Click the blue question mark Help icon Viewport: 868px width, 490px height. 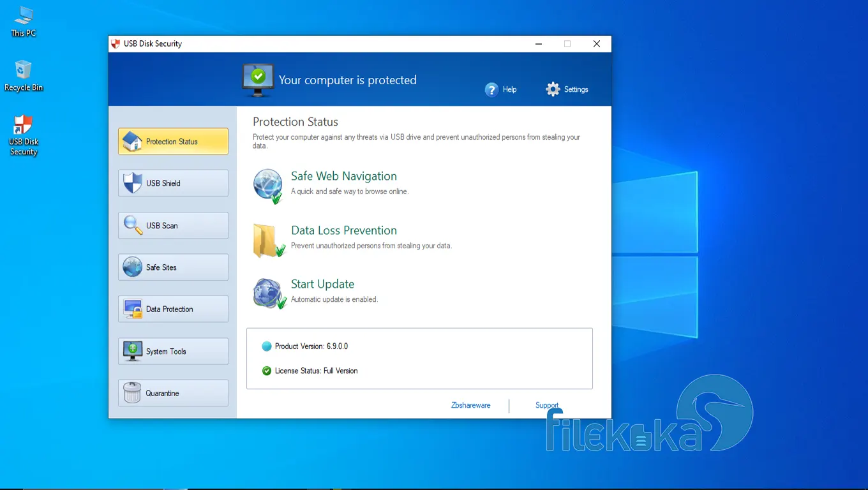(491, 89)
